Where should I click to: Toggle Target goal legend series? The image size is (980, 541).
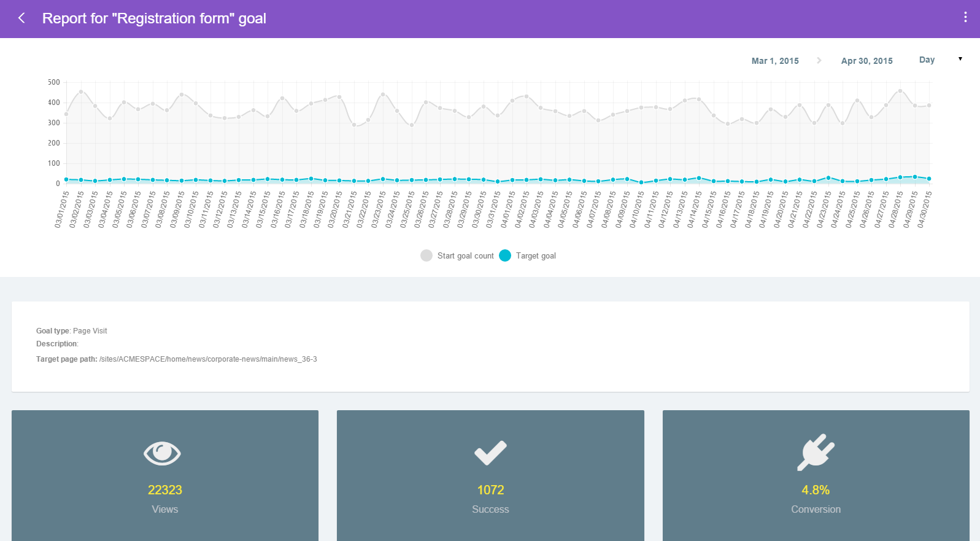pyautogui.click(x=535, y=256)
